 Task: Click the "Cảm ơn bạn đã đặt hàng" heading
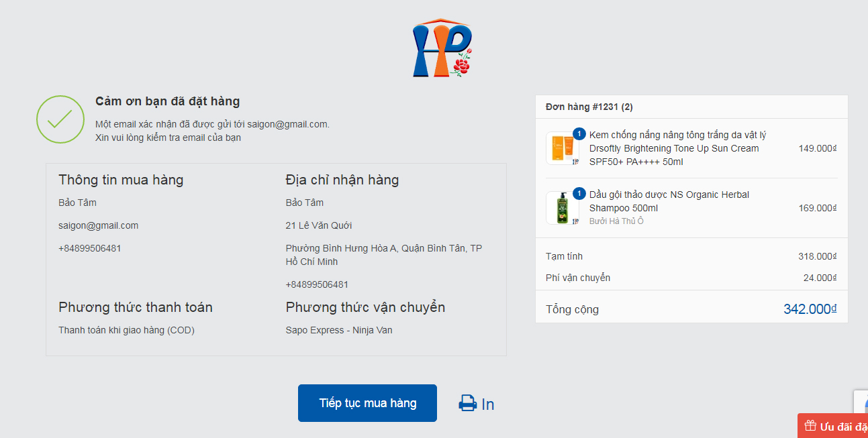(x=167, y=101)
